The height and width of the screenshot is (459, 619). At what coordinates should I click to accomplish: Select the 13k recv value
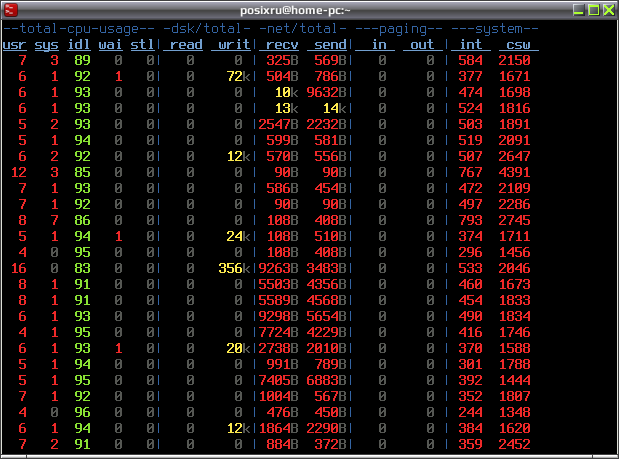pos(287,108)
